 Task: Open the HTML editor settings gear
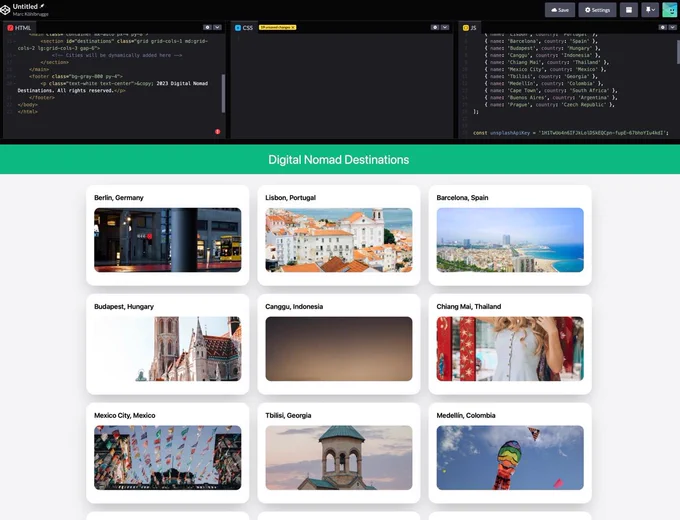207,27
